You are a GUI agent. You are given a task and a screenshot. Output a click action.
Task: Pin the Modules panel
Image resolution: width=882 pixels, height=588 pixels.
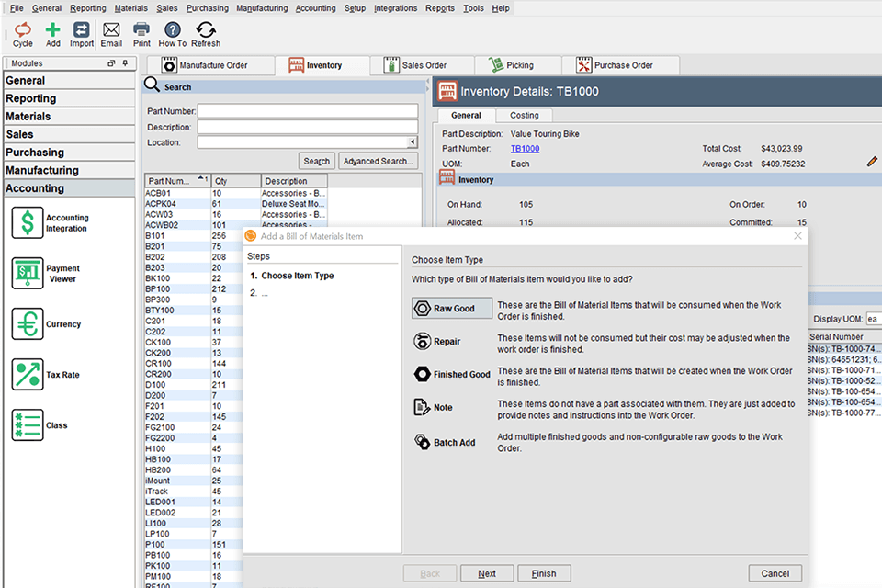click(125, 63)
